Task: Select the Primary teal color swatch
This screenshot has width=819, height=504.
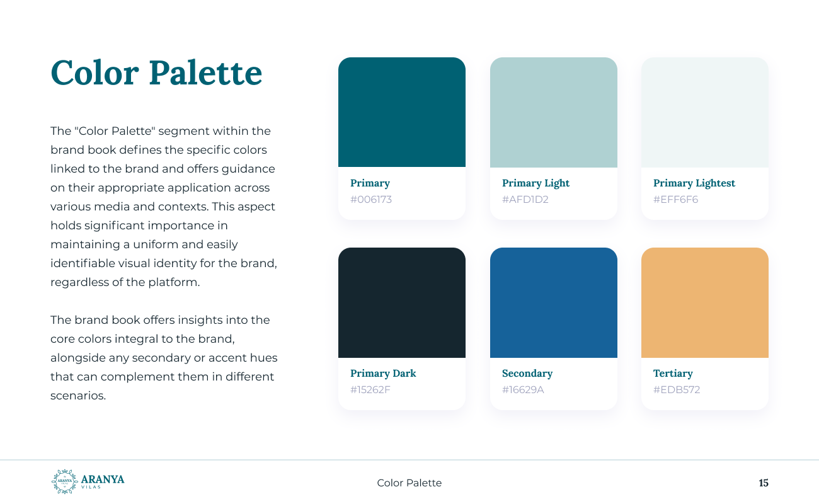Action: click(402, 112)
